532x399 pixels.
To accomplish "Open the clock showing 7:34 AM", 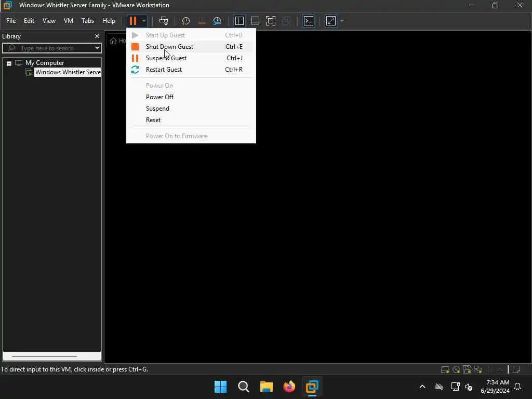I will click(495, 387).
